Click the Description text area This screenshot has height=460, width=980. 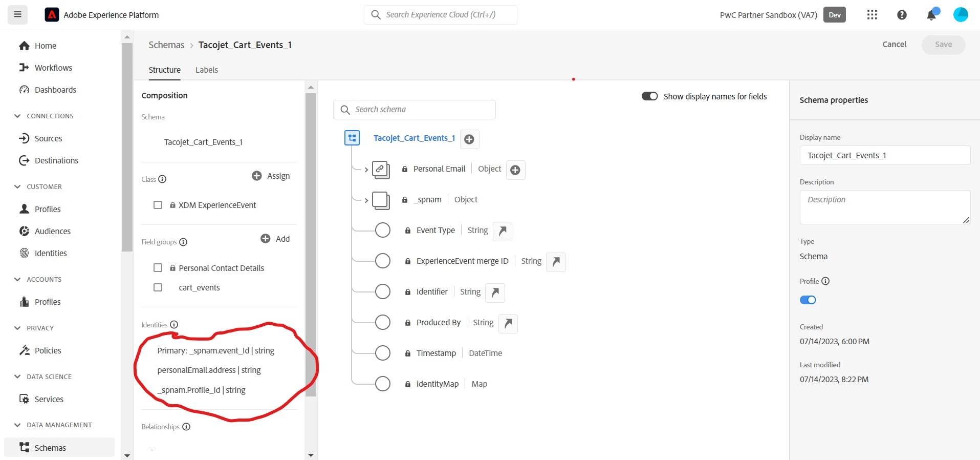point(885,207)
